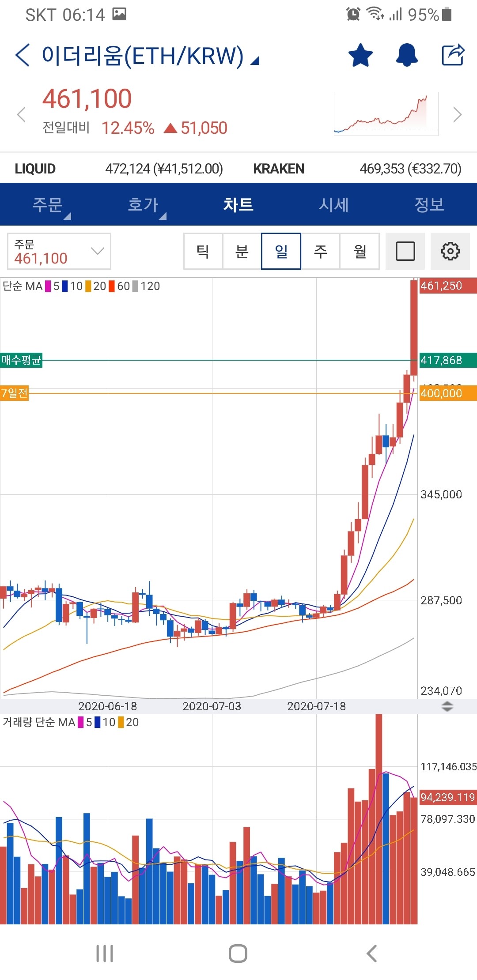The width and height of the screenshot is (477, 980).
Task: Tap the back arrow beside 이더리움 title
Action: pos(23,56)
